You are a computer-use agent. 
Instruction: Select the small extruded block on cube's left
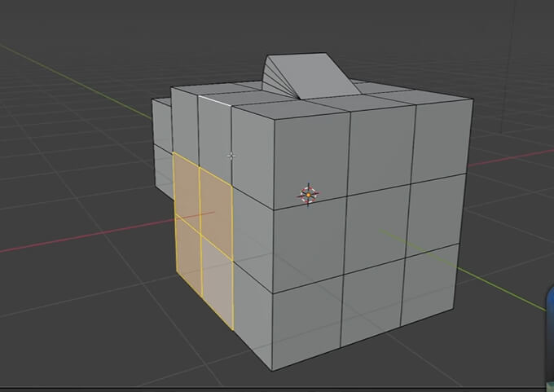(161, 122)
